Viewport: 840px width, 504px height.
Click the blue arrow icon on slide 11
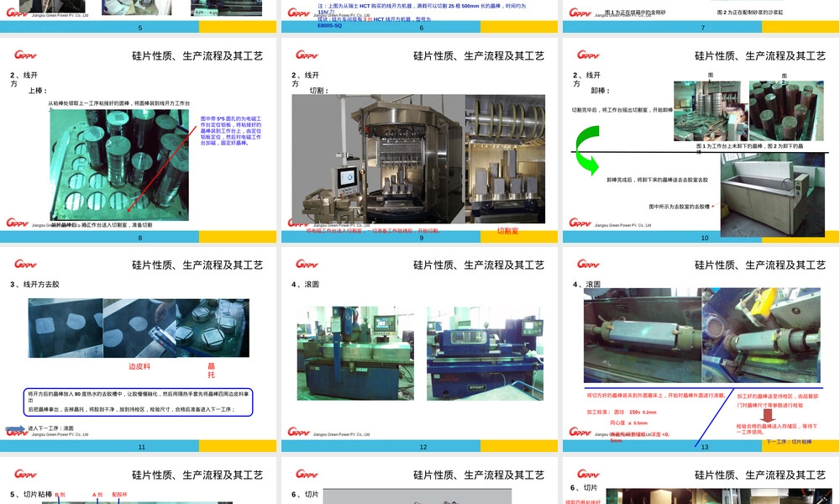point(15,429)
